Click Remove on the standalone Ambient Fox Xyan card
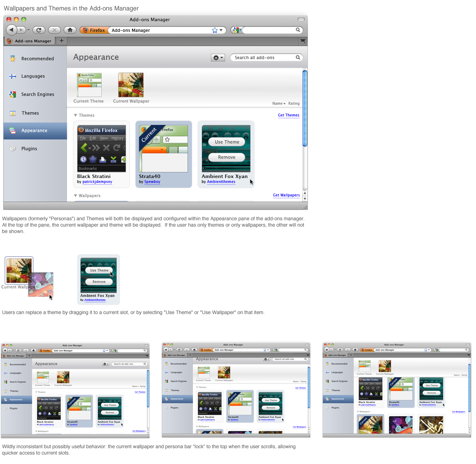Screen dimensions: 476x464 coord(99,282)
